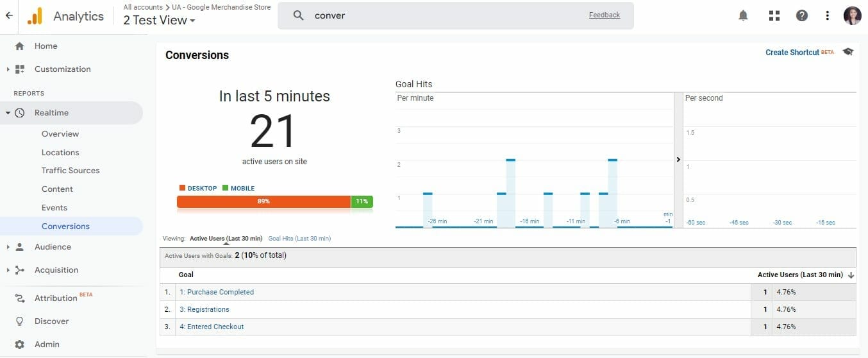Open Realtime Content report
The height and width of the screenshot is (358, 868).
tap(57, 189)
